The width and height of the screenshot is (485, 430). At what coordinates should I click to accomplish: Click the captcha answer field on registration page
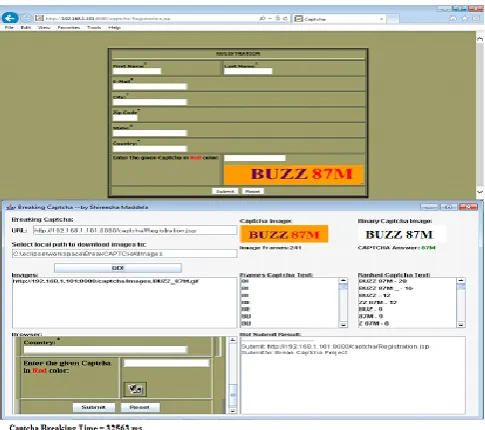coord(255,158)
